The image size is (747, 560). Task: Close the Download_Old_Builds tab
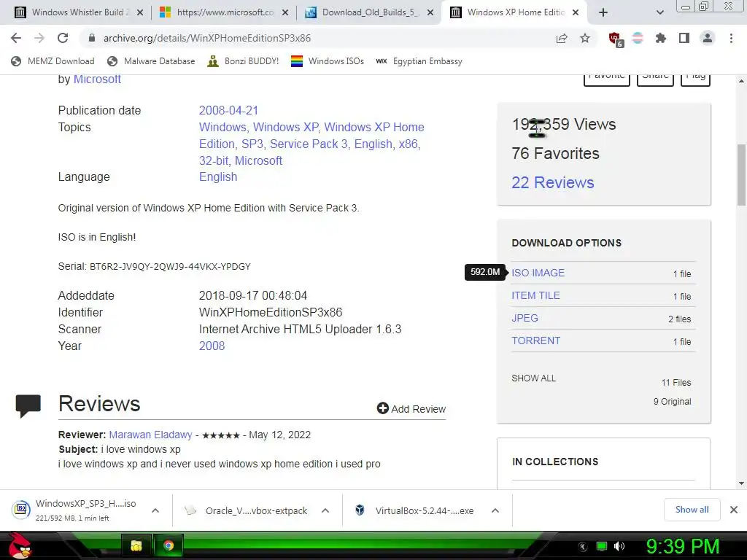(430, 13)
